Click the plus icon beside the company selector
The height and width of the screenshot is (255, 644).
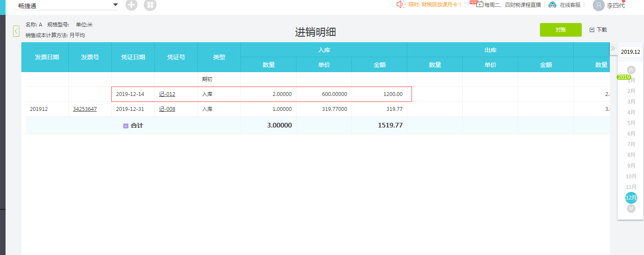coord(131,5)
